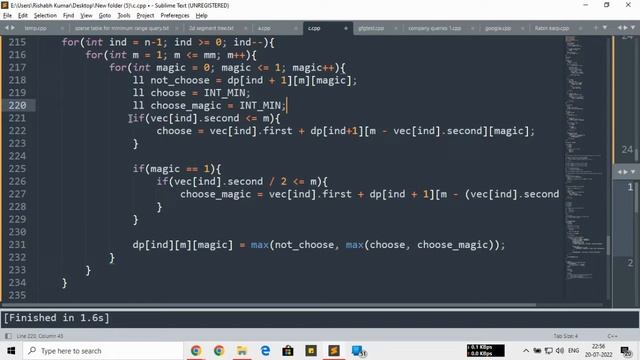Image resolution: width=640 pixels, height=360 pixels.
Task: Click the horizontal scrollbar below the editor
Action: pos(269,304)
